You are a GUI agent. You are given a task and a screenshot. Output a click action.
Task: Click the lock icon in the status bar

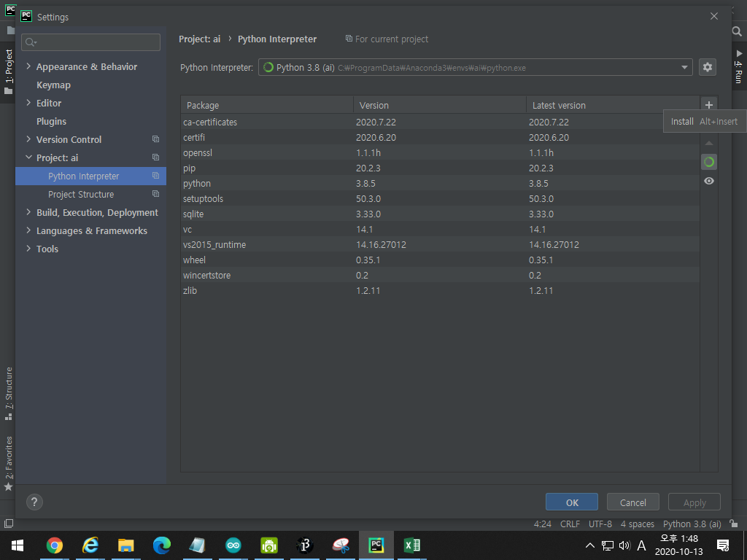point(734,524)
